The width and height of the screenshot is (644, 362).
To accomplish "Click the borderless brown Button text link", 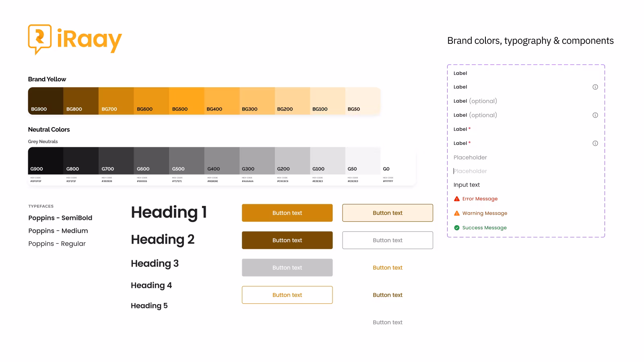I will click(x=388, y=295).
